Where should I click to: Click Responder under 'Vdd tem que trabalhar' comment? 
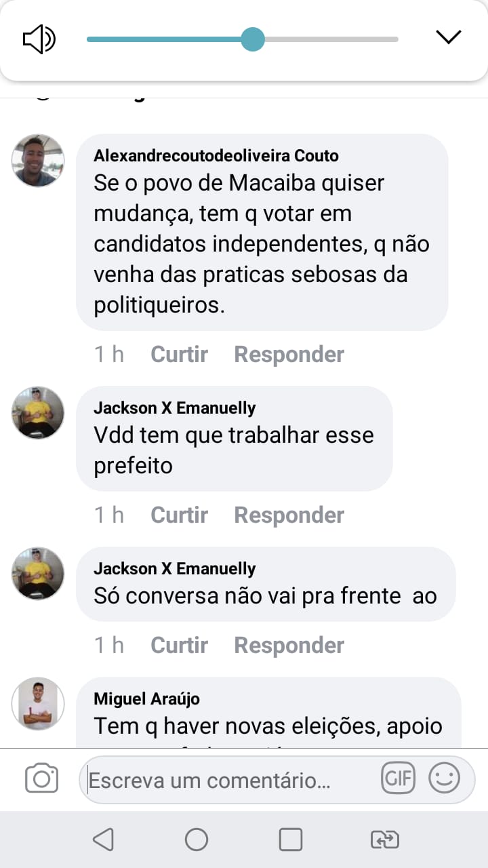click(x=289, y=515)
